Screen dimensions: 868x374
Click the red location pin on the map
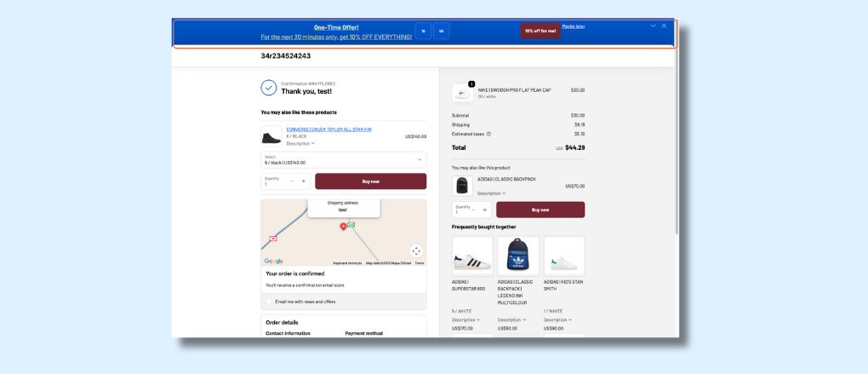[343, 226]
